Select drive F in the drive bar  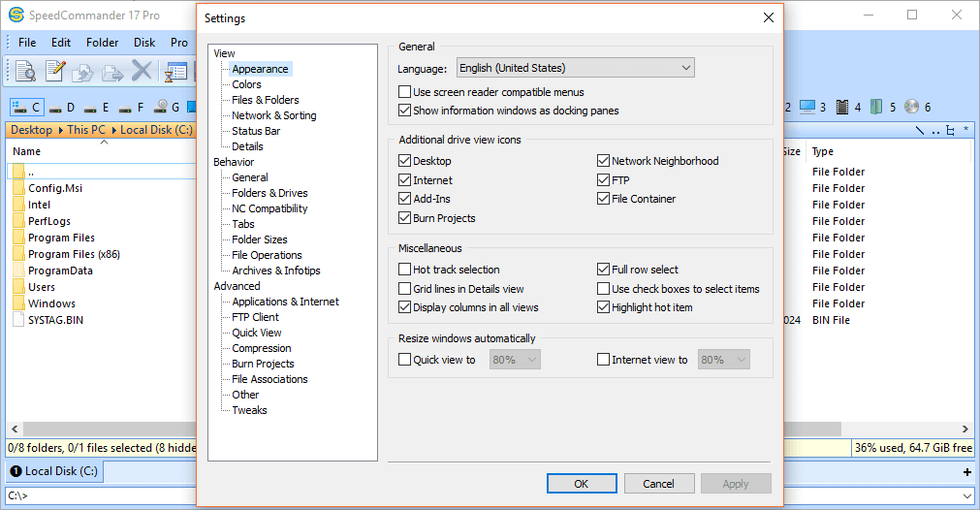(132, 108)
